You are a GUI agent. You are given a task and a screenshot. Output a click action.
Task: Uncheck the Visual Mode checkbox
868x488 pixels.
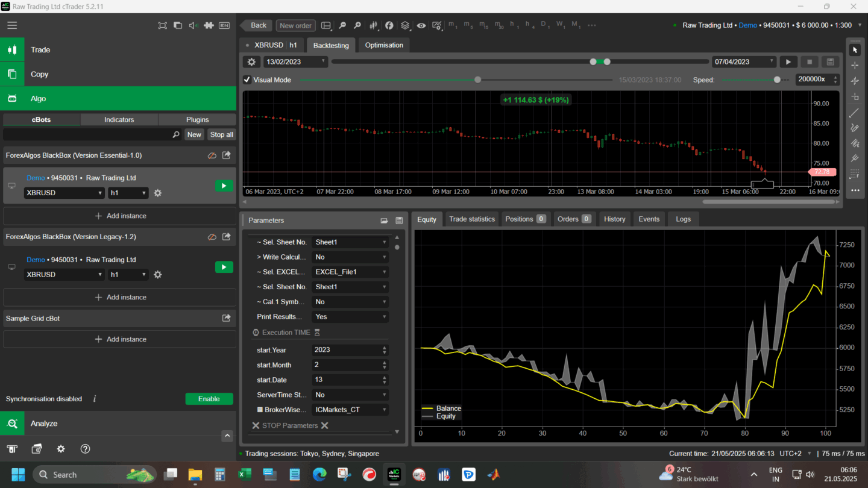[x=247, y=80]
